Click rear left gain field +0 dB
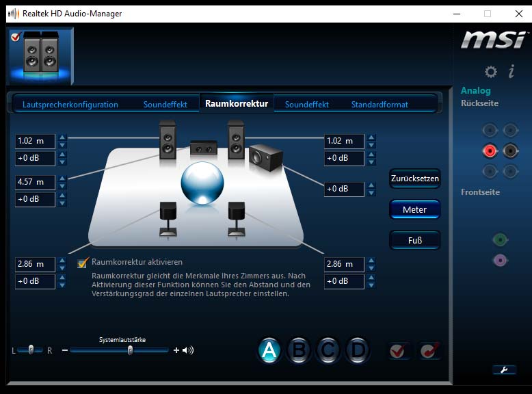The height and width of the screenshot is (394, 532). [35, 281]
